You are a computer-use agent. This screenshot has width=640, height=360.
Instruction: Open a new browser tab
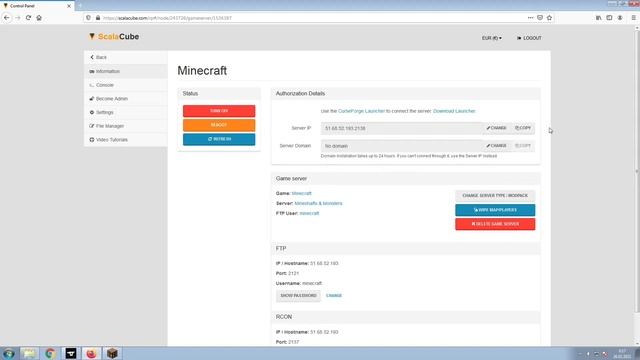pyautogui.click(x=80, y=6)
